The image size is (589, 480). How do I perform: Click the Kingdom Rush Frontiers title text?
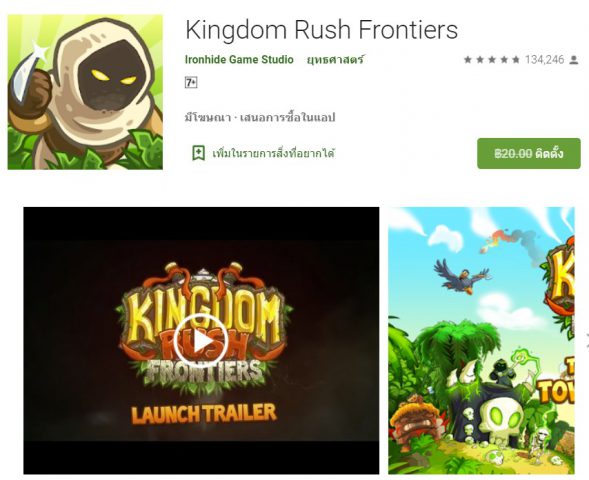tap(321, 29)
